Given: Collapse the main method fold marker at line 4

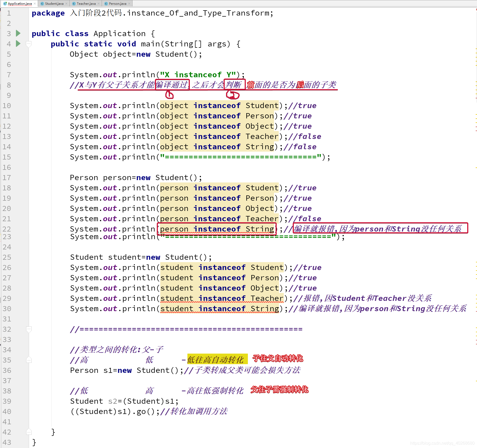Looking at the screenshot, I should (29, 44).
